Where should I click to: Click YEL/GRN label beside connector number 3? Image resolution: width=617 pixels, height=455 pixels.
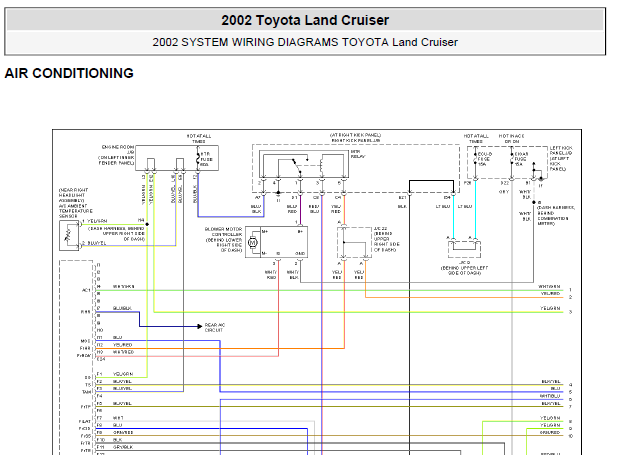point(550,308)
